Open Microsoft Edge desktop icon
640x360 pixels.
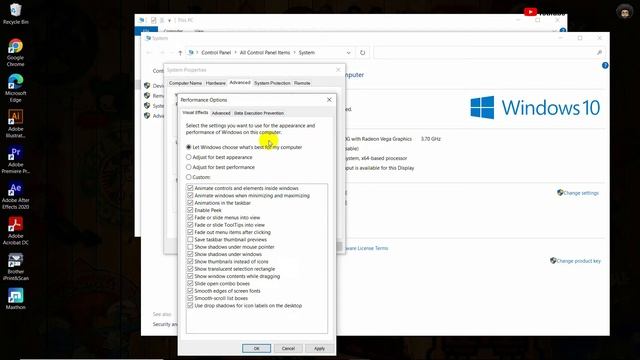(16, 88)
